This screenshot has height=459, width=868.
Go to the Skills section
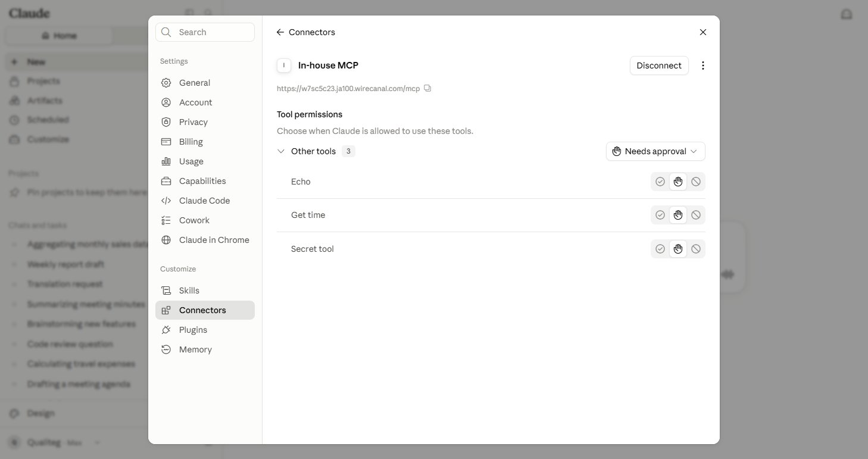coord(205,291)
